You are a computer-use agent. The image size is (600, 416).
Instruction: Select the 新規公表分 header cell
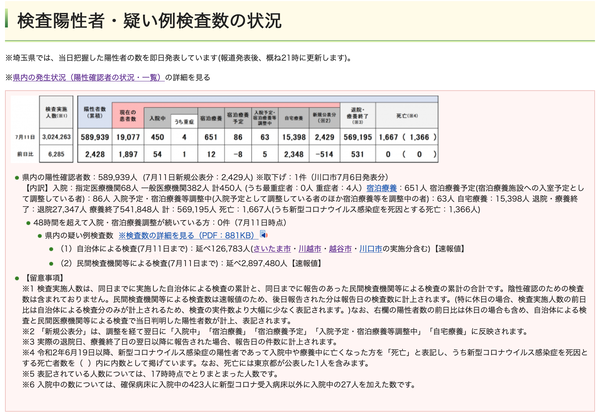(324, 118)
